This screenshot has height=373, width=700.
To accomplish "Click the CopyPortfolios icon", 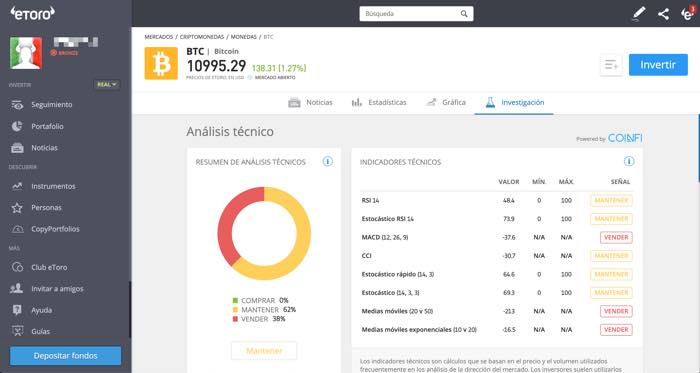I will [x=17, y=229].
